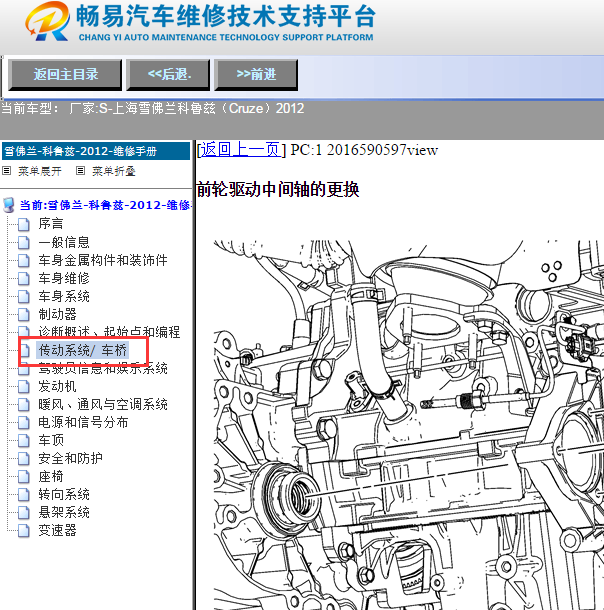Open the 电源和信号分布 entry

pos(83,422)
